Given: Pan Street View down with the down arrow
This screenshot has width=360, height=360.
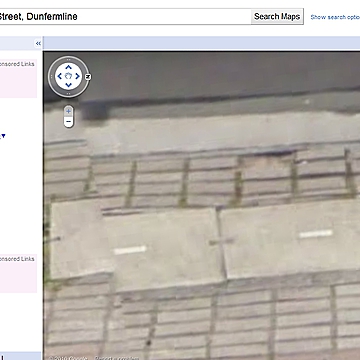Looking at the screenshot, I should 68,85.
